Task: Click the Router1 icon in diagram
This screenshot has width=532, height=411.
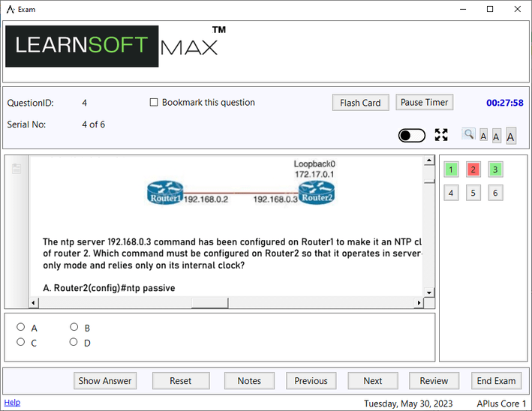Action: pyautogui.click(x=165, y=192)
